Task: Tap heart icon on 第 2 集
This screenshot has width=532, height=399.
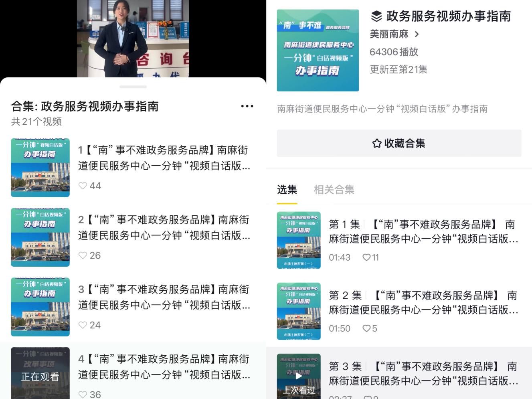Action: pos(366,328)
